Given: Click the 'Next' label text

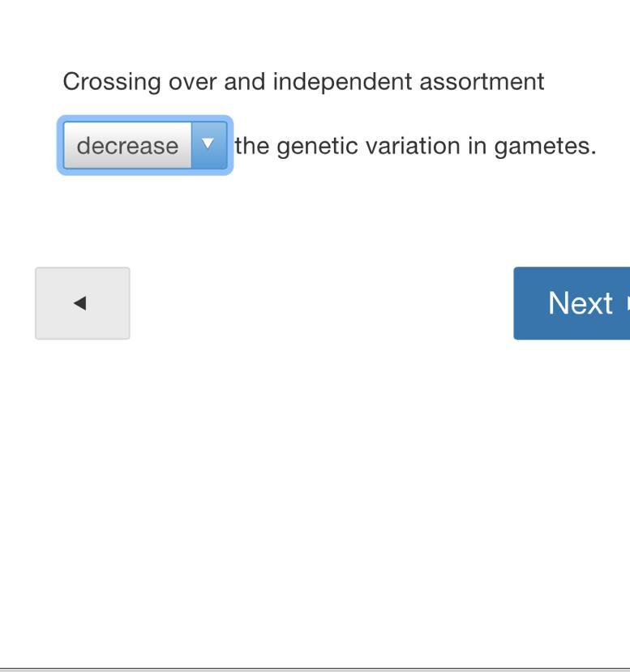Looking at the screenshot, I should pos(581,303).
